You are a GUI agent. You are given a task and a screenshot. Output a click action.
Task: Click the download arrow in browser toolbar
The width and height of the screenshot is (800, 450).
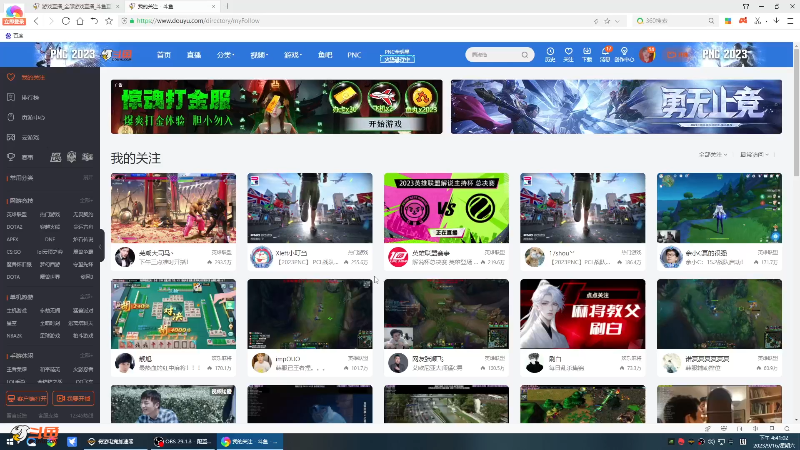tap(776, 21)
